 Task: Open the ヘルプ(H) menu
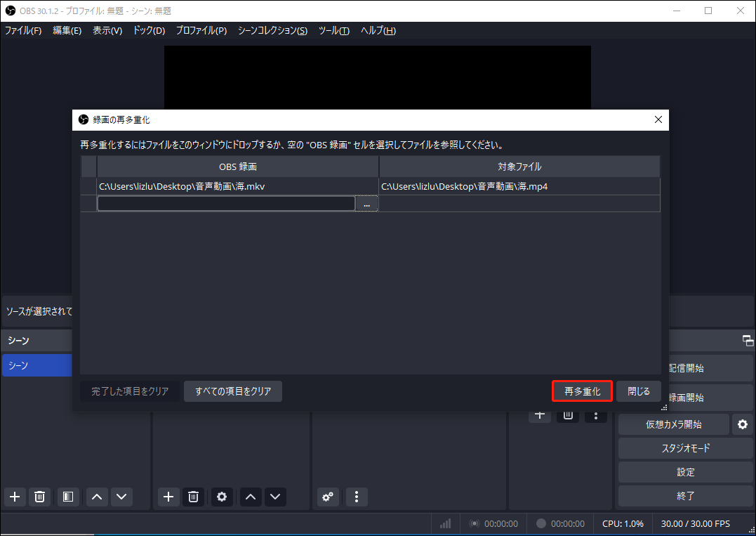(x=378, y=30)
